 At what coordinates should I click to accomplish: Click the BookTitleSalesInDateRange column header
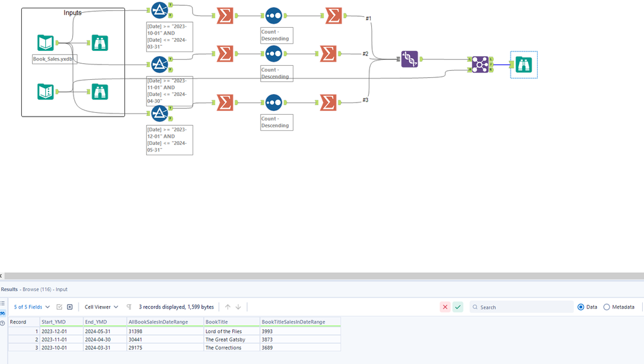click(x=300, y=322)
